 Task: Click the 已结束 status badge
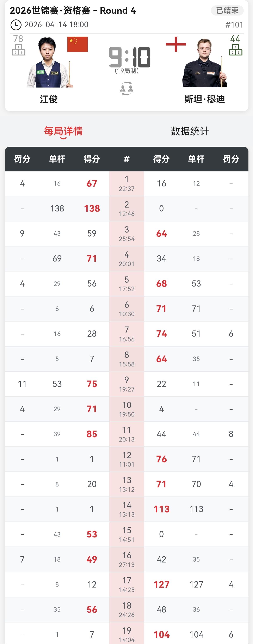(x=227, y=11)
